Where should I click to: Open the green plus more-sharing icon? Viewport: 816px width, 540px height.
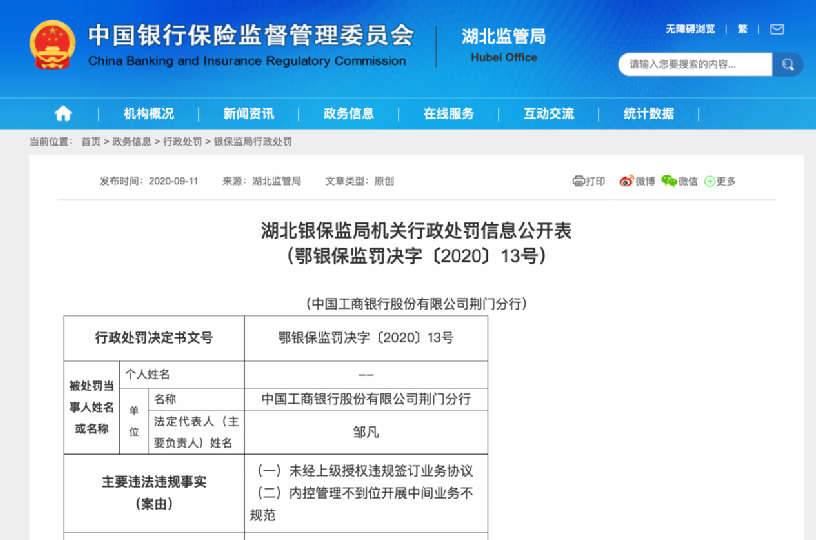tap(710, 181)
